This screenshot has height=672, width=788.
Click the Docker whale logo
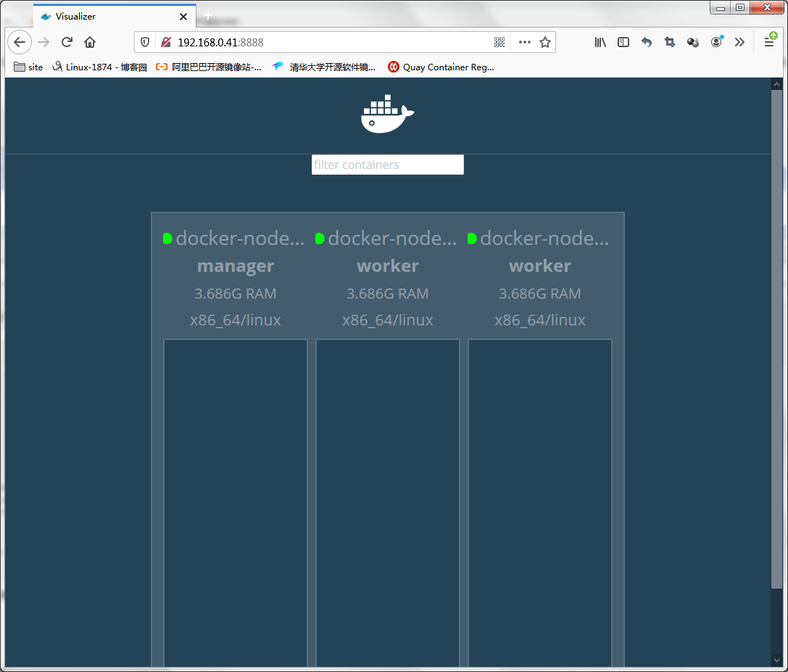coord(387,115)
